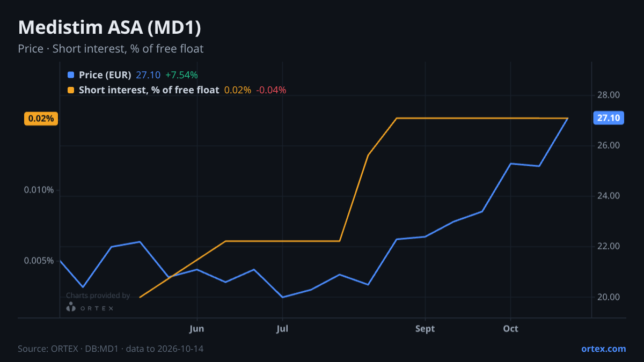Screen dimensions: 644x362
Task: Click the orange Short interest legend square
Action: pos(71,90)
